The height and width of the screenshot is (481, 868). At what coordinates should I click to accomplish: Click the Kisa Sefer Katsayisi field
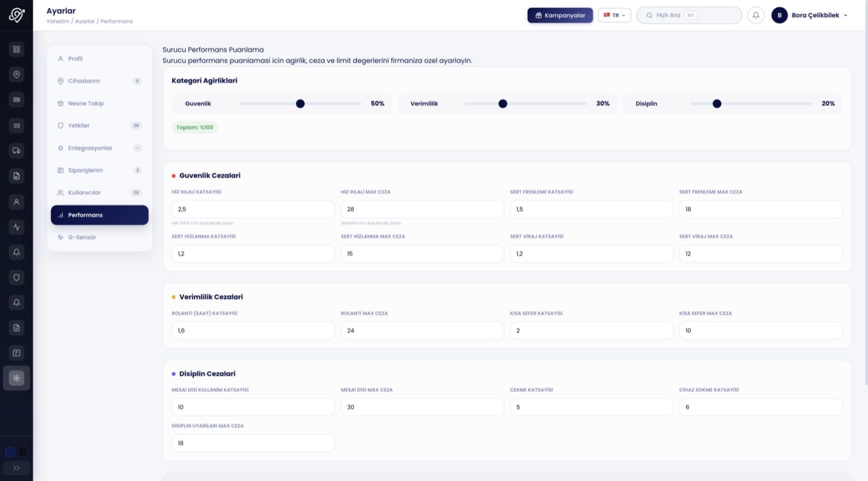pos(592,330)
